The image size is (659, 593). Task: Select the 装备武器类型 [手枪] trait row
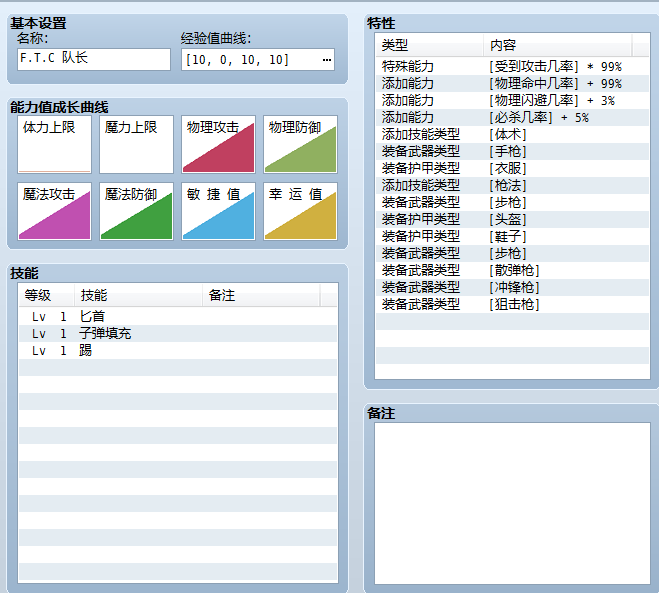coord(512,151)
